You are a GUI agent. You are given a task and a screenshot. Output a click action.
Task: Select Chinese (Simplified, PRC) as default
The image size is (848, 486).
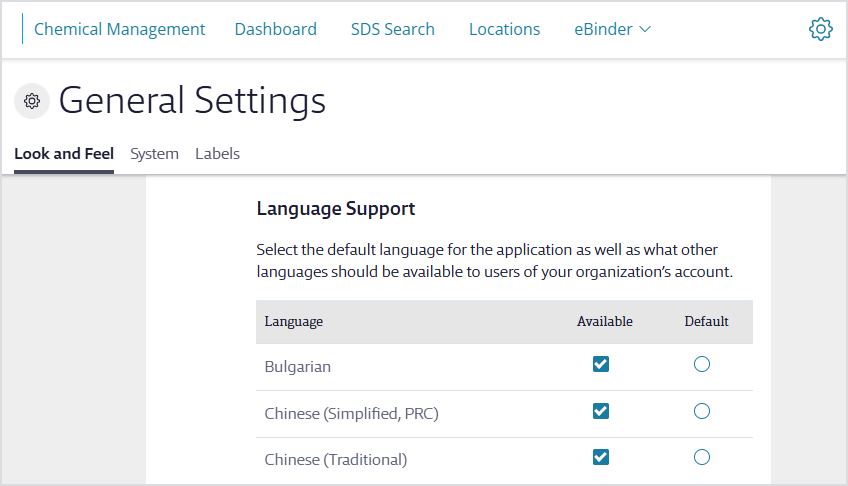coord(702,411)
